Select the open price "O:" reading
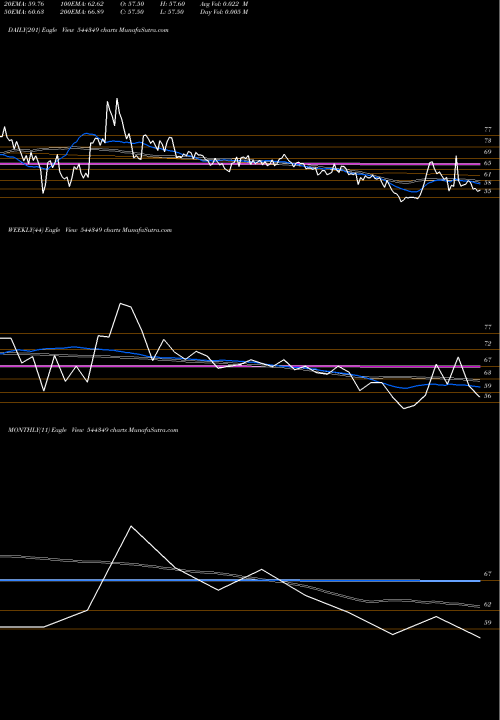This screenshot has height=720, width=500. (133, 4)
